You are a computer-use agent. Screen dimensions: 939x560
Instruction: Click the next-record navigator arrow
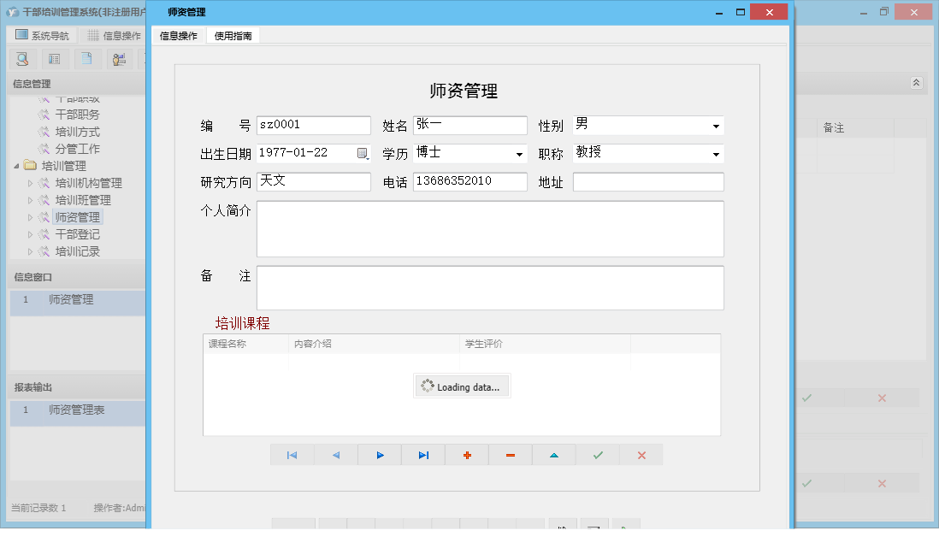coord(380,454)
